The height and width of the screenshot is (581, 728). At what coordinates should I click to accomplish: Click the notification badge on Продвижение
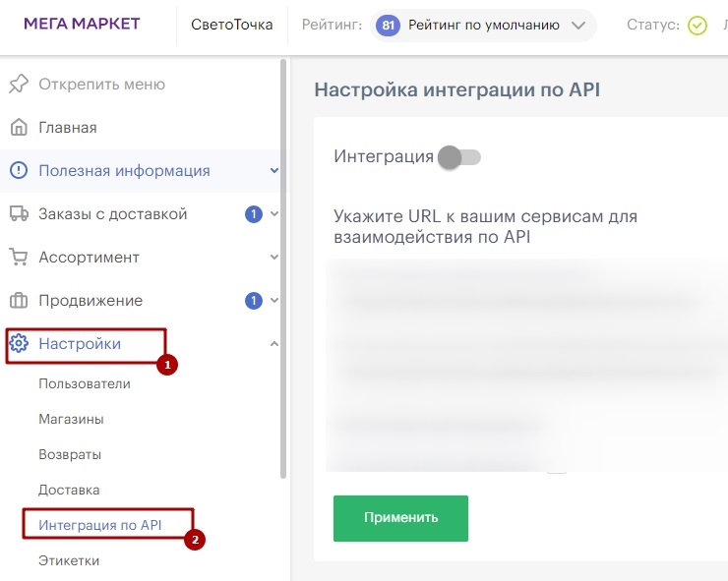point(254,300)
